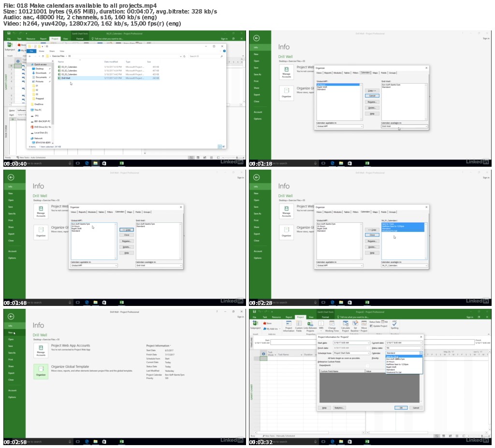The height and width of the screenshot is (448, 495).
Task: Open This PC in 00:00:40 Explorer tree
Action: pos(38,110)
